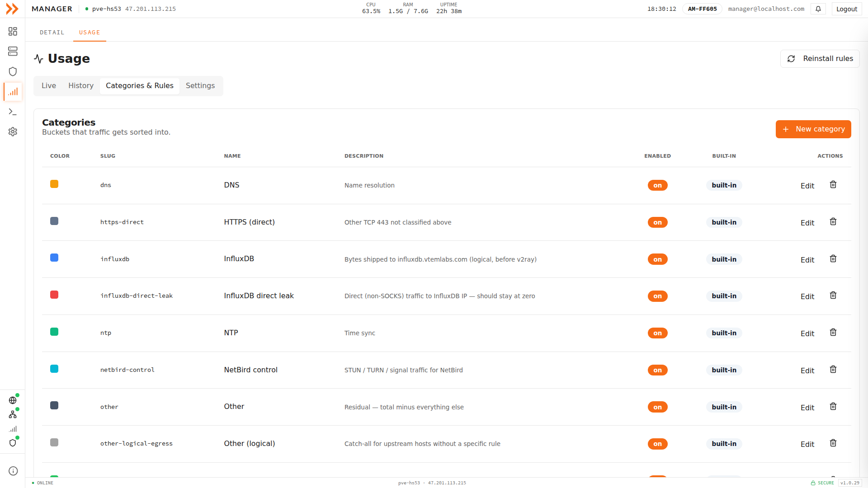Edit the DNS category
Image resolution: width=868 pixels, height=488 pixels.
807,186
